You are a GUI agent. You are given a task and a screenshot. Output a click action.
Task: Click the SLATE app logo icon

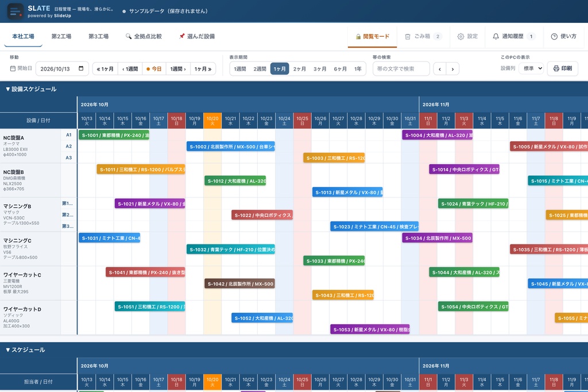[16, 11]
